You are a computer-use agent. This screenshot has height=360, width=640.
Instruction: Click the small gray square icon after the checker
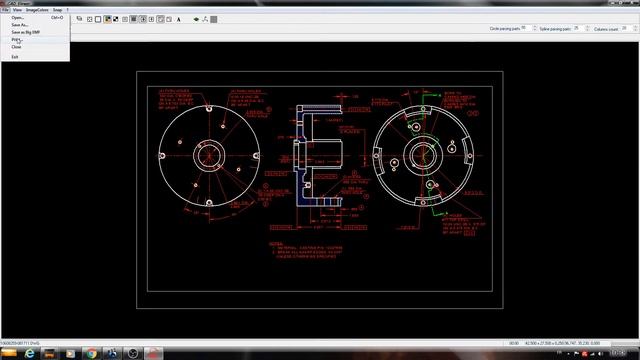pyautogui.click(x=125, y=19)
